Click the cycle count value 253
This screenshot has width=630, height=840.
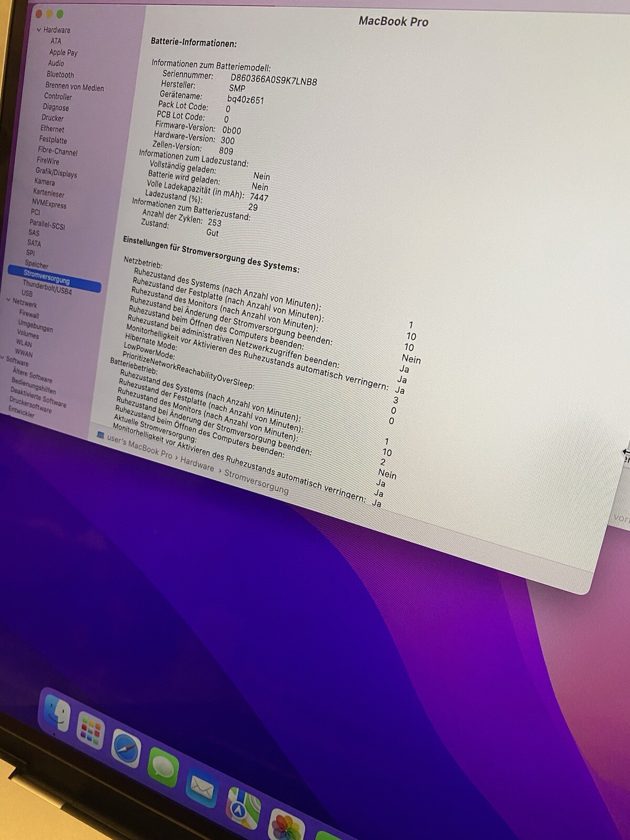tap(215, 223)
